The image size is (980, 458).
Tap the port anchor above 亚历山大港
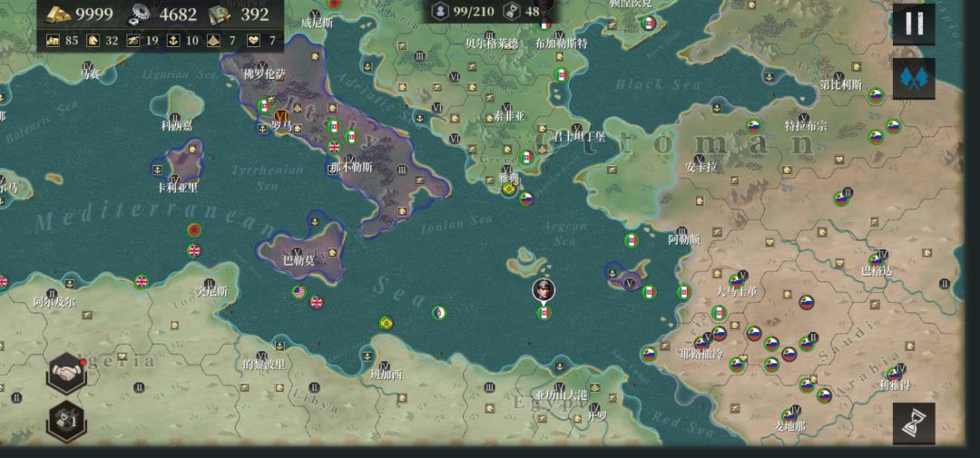tap(560, 366)
